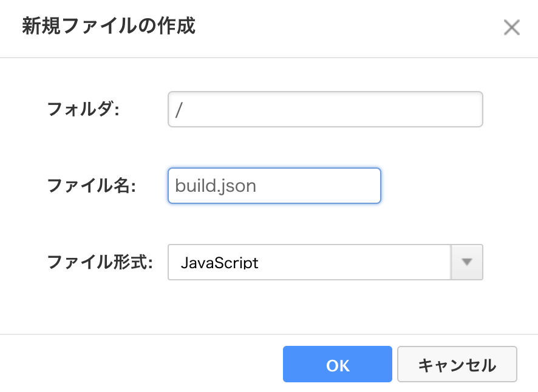Select the JavaScript file format combo box
The width and height of the screenshot is (538, 392).
[x=310, y=262]
